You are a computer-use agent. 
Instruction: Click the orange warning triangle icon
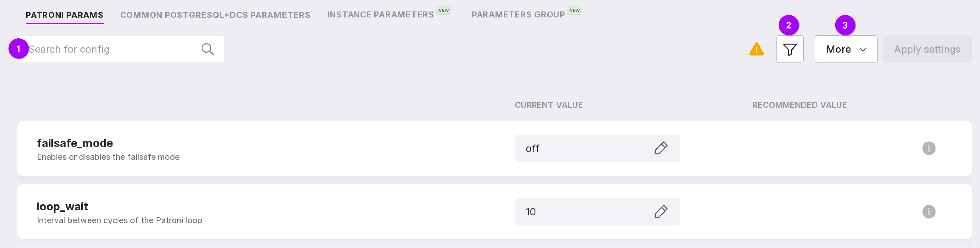click(756, 49)
